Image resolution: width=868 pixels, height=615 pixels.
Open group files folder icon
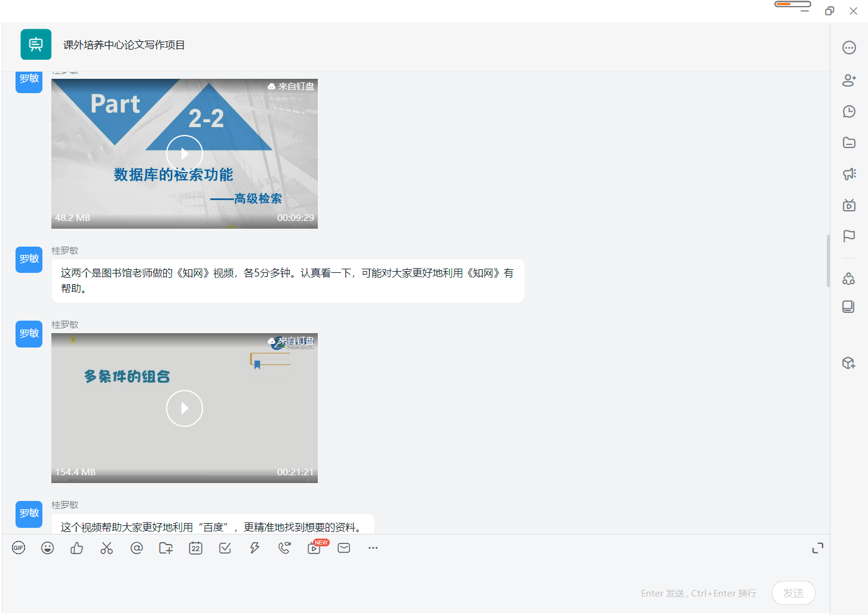[849, 142]
